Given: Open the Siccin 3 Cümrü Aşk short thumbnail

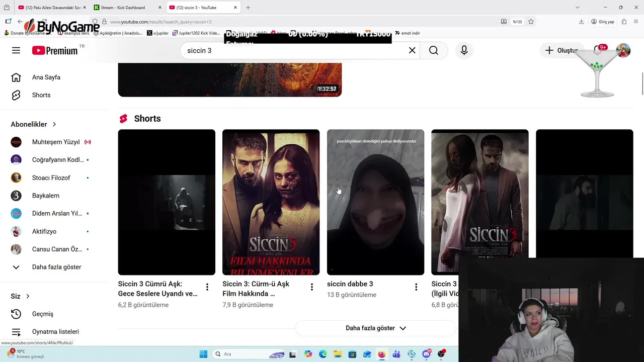Looking at the screenshot, I should [167, 202].
